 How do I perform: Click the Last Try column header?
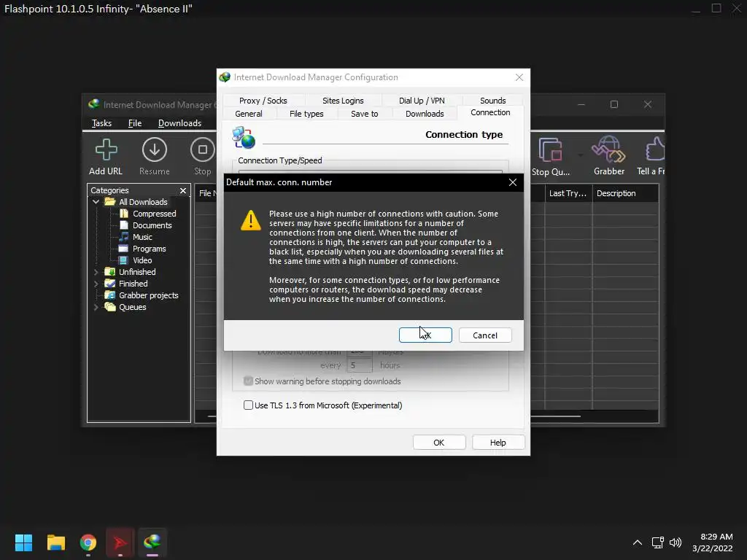click(568, 193)
